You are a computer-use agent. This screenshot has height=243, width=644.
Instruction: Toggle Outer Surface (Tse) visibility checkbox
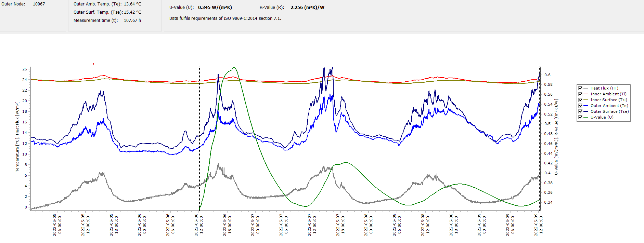tap(580, 111)
